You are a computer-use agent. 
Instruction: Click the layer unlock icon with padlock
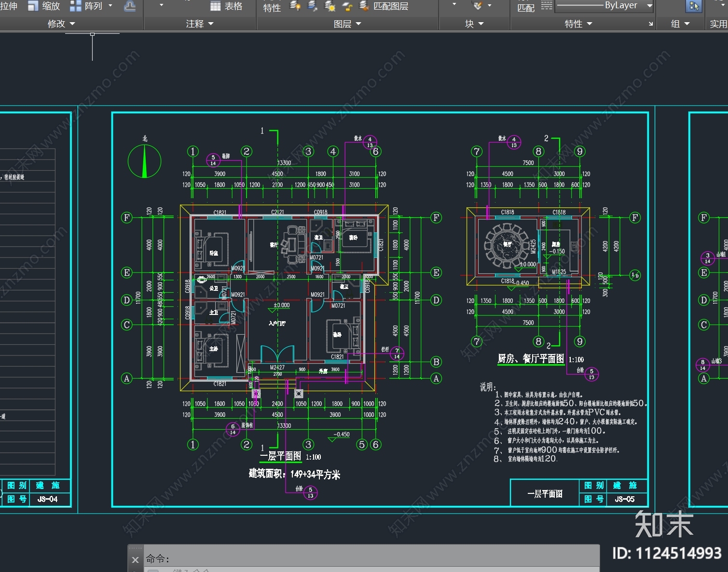tap(347, 6)
